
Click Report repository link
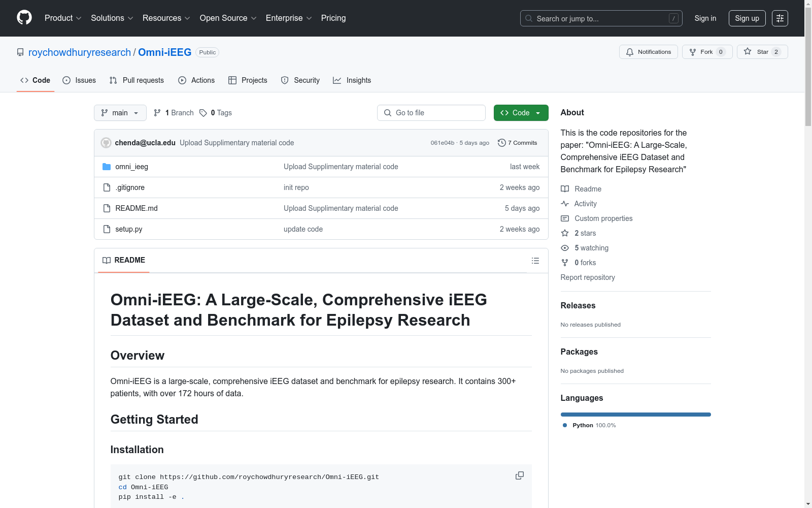[x=588, y=277]
